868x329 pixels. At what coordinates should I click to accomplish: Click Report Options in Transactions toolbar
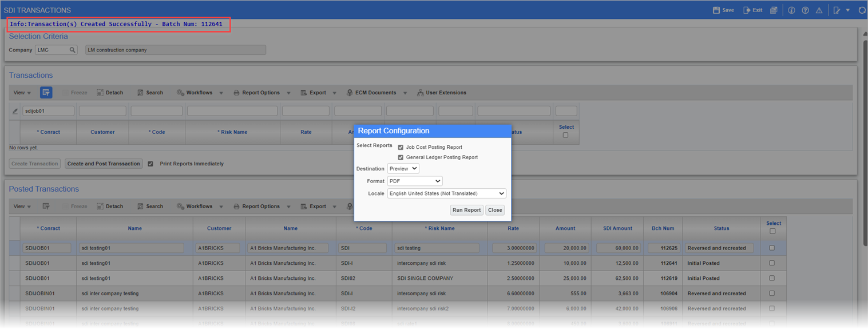(x=256, y=93)
